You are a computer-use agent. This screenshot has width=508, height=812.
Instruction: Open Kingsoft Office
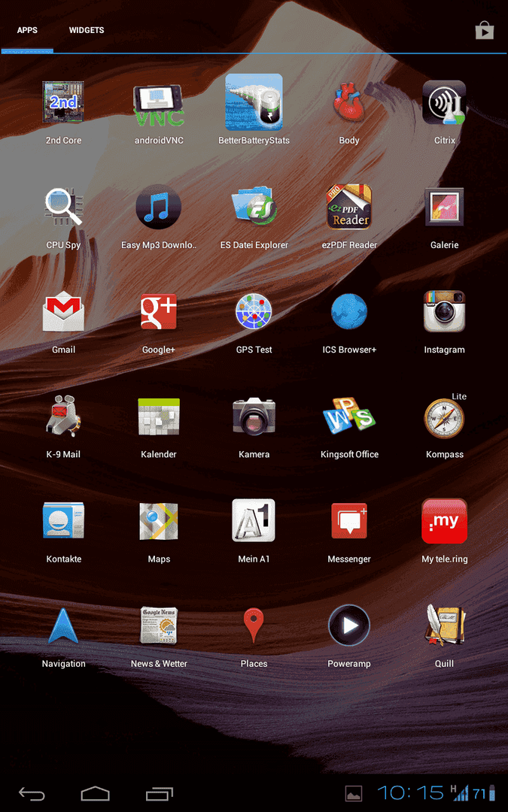[x=349, y=417]
